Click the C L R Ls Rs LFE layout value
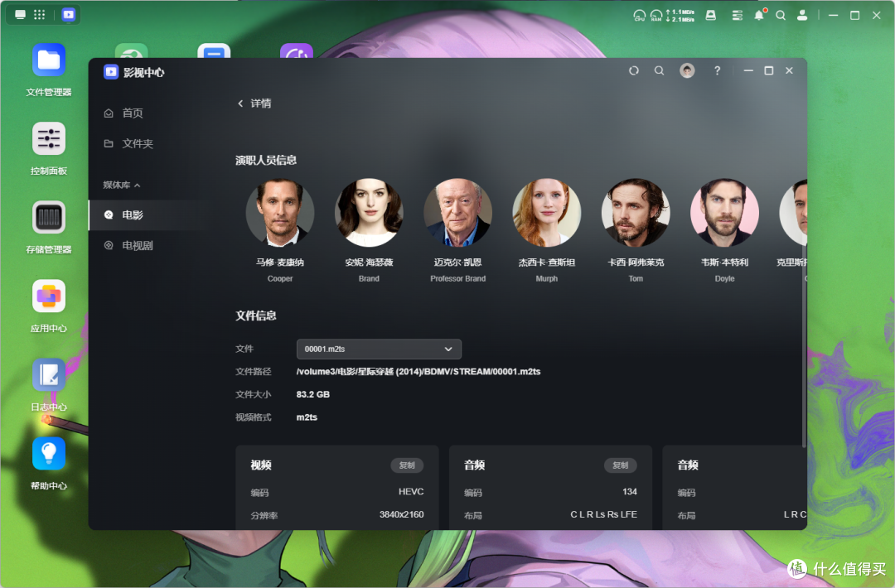 tap(604, 514)
